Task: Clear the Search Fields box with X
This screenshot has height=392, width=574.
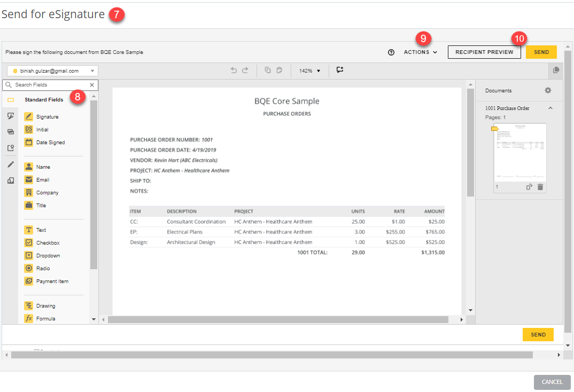Action: (92, 85)
